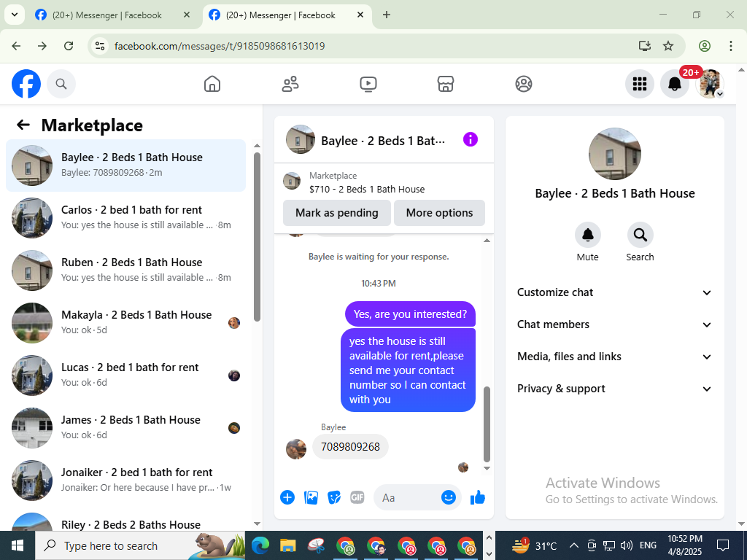This screenshot has height=560, width=747.
Task: Open Chrome tab search dropdown arrow
Action: click(x=15, y=15)
